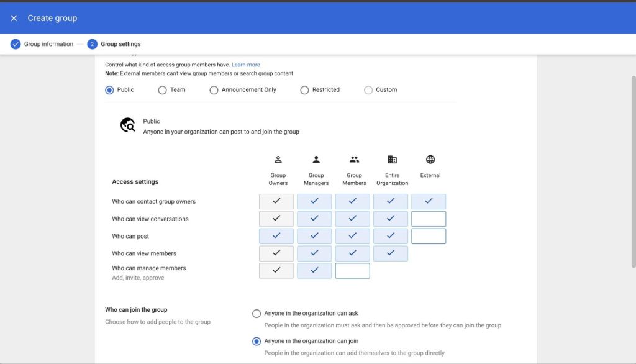This screenshot has height=364, width=636.
Task: Select the Restricted access type
Action: tap(304, 89)
